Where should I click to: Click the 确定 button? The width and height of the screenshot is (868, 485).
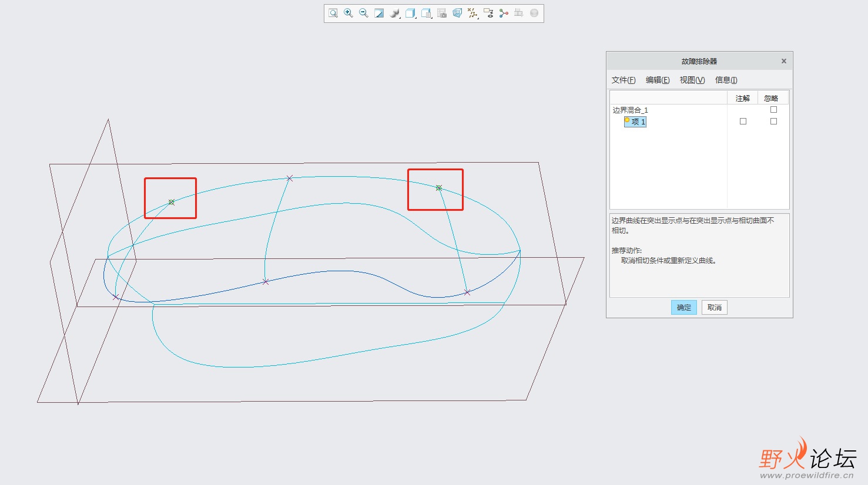[684, 307]
